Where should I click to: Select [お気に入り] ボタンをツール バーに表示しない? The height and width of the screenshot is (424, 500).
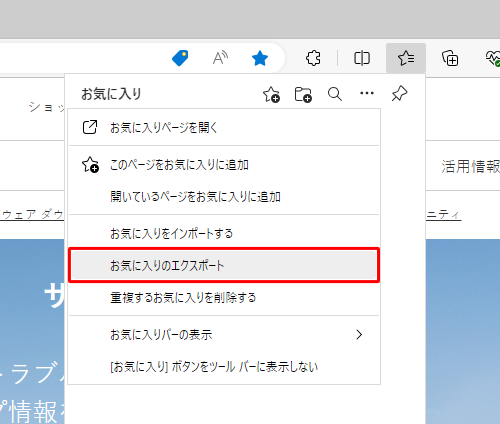click(224, 367)
